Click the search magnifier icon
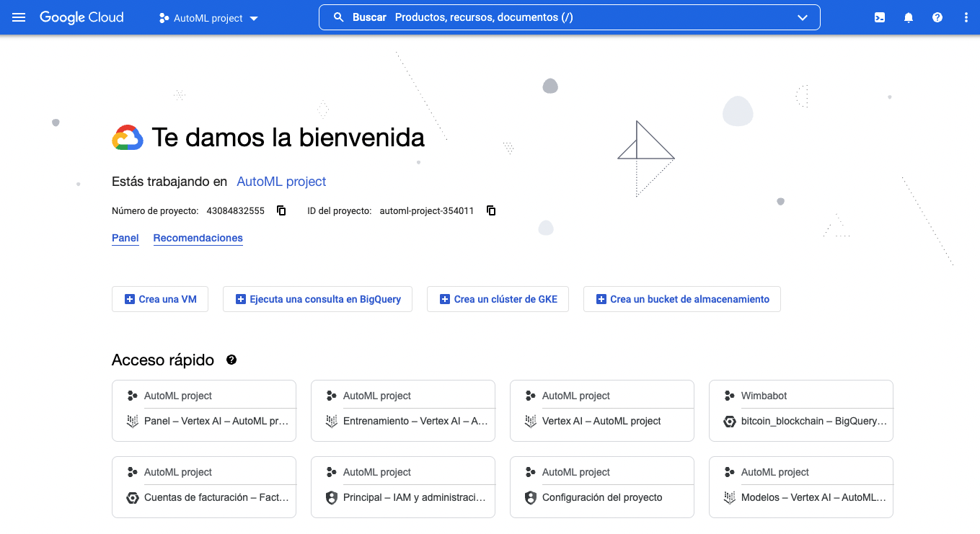The height and width of the screenshot is (534, 980). 338,17
